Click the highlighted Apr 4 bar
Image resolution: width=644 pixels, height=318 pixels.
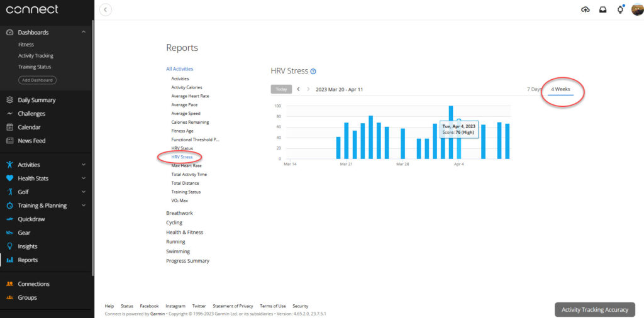click(x=458, y=139)
